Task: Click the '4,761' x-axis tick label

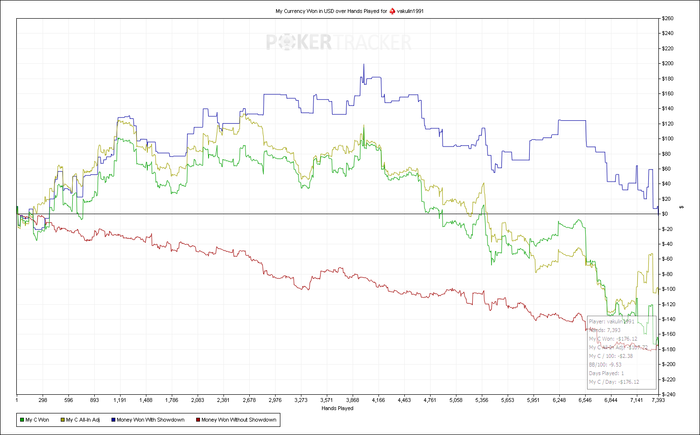Action: 429,400
